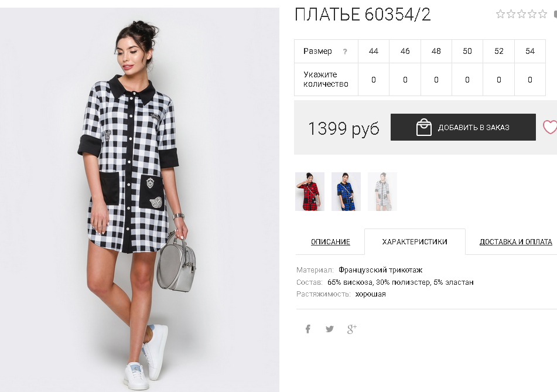Viewport: 557px width, 392px height.
Task: Click the heart wishlist icon
Action: (550, 127)
